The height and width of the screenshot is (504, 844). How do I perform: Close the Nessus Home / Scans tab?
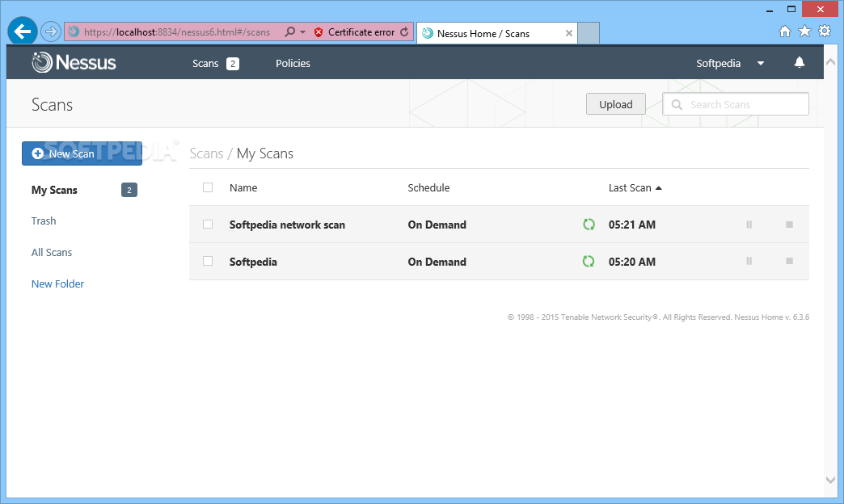coord(569,33)
